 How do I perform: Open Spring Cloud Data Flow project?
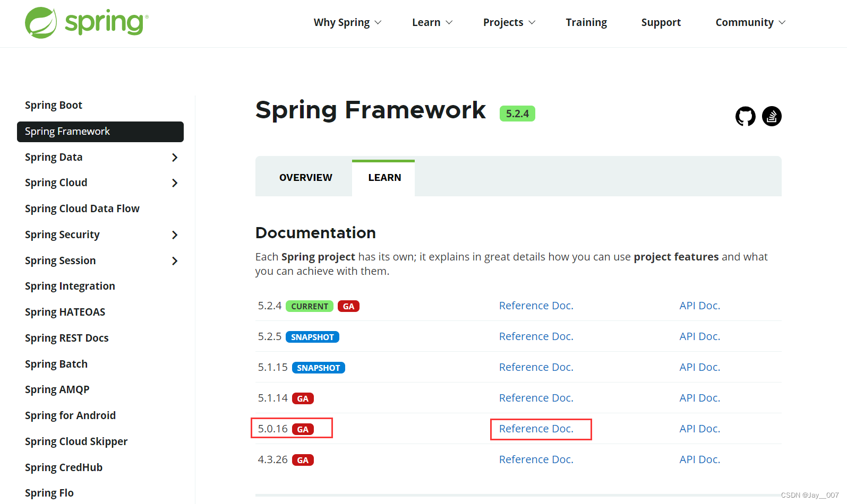82,208
